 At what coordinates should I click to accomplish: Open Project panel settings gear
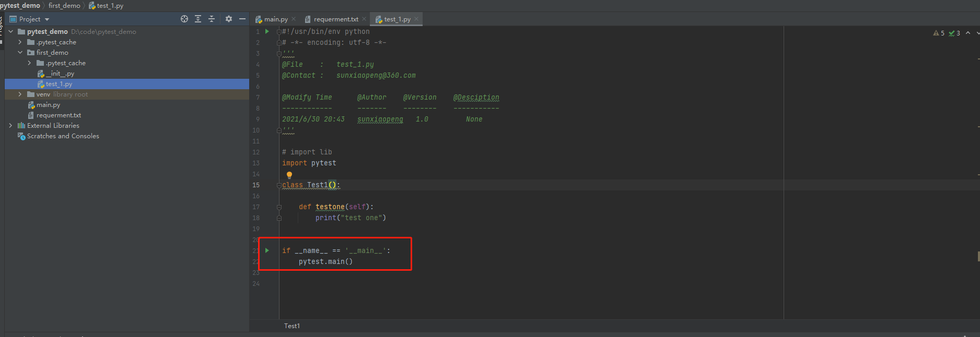pyautogui.click(x=229, y=19)
